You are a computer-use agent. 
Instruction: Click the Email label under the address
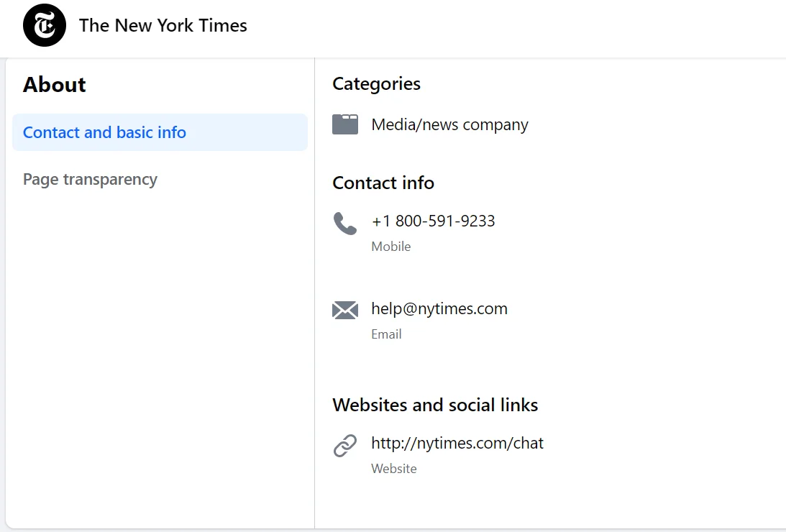tap(386, 334)
